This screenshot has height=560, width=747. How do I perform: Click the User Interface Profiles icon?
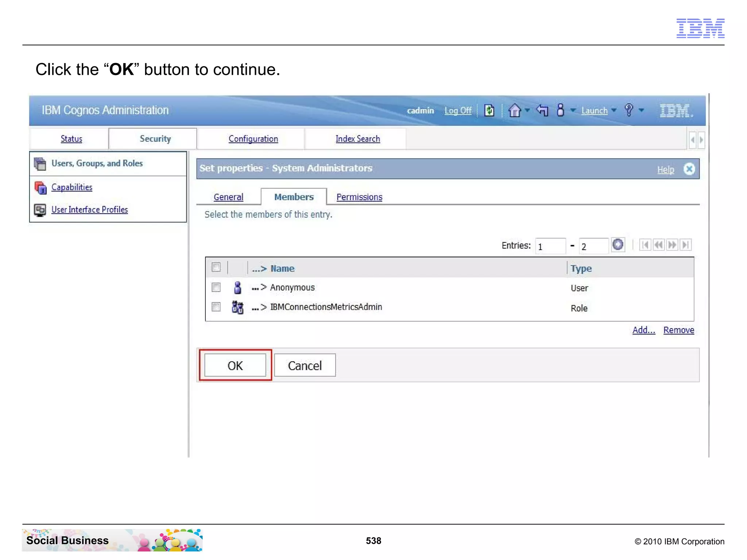pos(40,210)
